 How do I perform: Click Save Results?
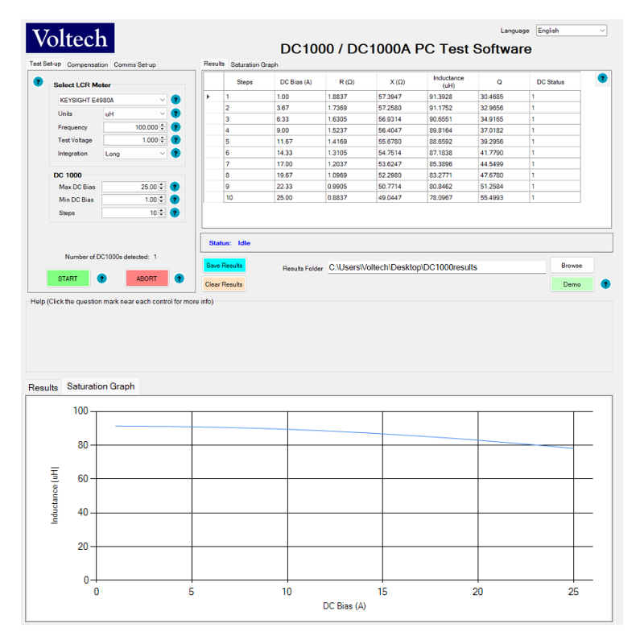[224, 266]
